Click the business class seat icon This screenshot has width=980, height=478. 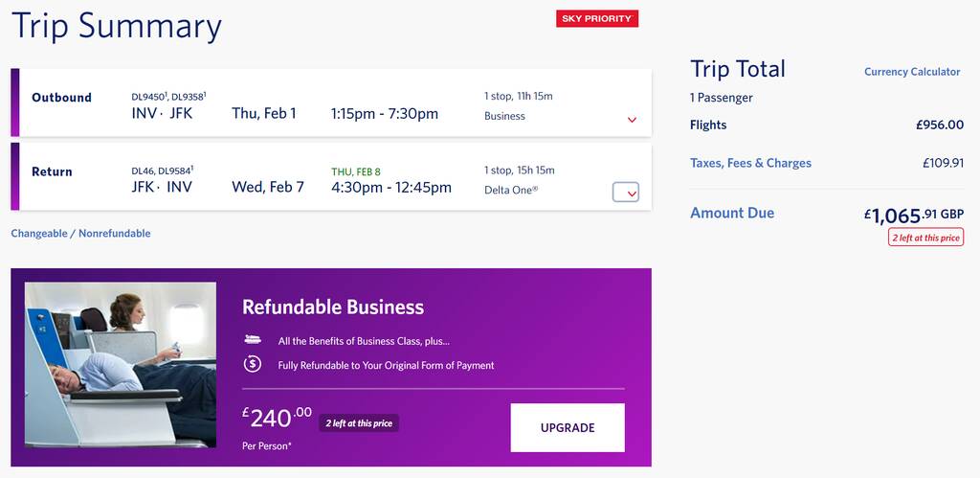(x=253, y=340)
